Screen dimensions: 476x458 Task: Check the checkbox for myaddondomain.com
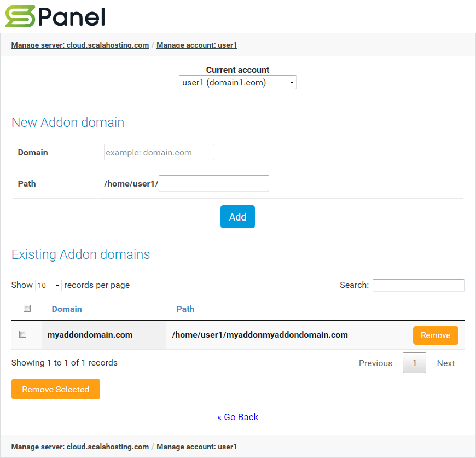tap(22, 334)
